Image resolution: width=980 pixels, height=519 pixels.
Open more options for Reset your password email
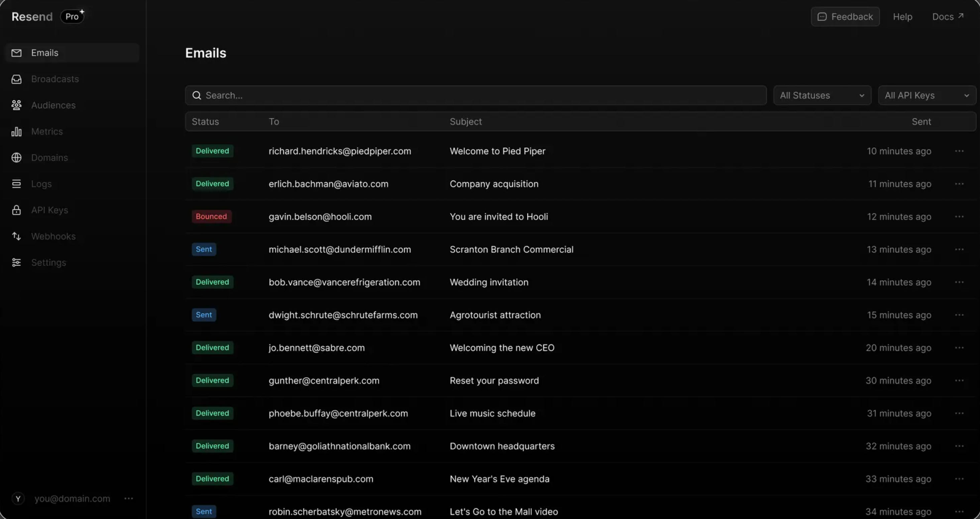click(959, 381)
